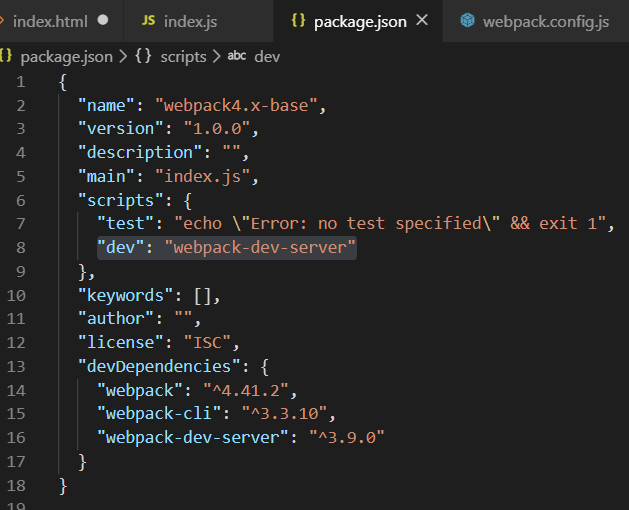This screenshot has width=629, height=510.
Task: Click the "keywords" key
Action: (x=125, y=296)
